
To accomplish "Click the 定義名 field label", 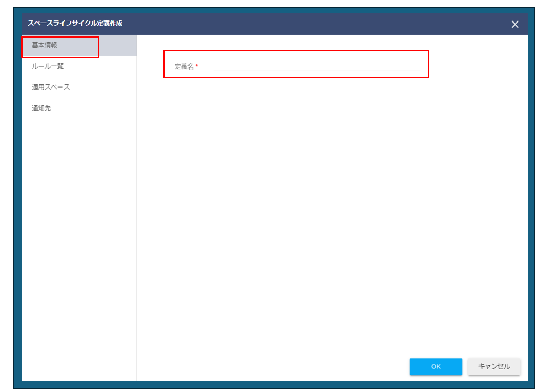I will pos(184,67).
